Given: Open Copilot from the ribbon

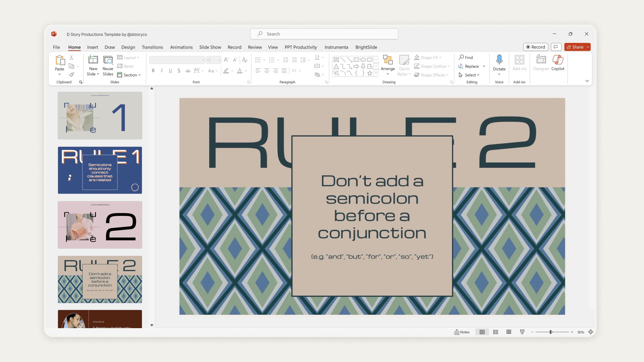Looking at the screenshot, I should point(558,60).
